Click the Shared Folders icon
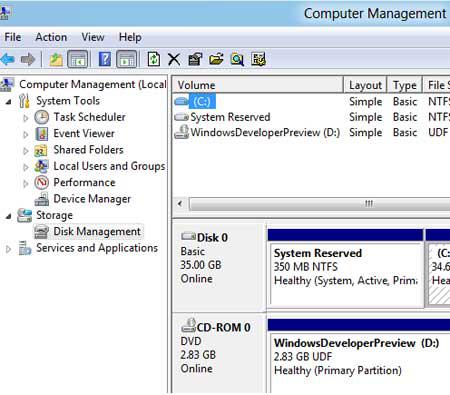 click(x=41, y=150)
